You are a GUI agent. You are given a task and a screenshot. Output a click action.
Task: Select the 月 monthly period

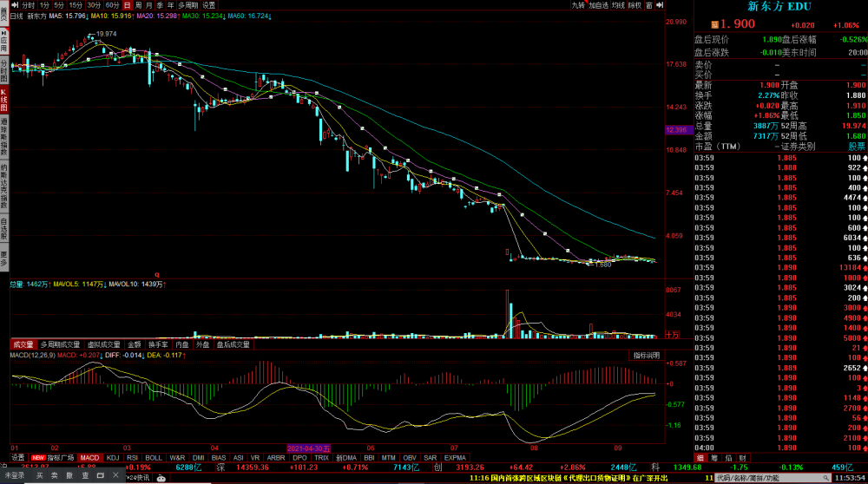click(x=149, y=5)
